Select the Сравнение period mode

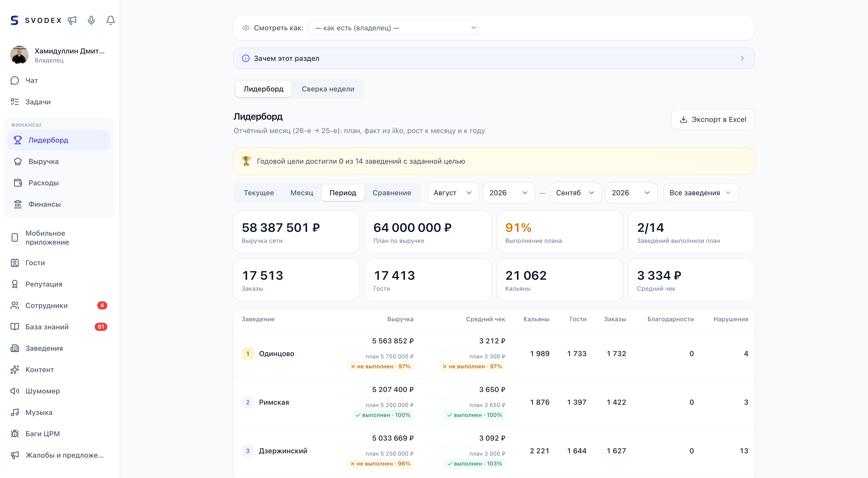click(x=392, y=193)
